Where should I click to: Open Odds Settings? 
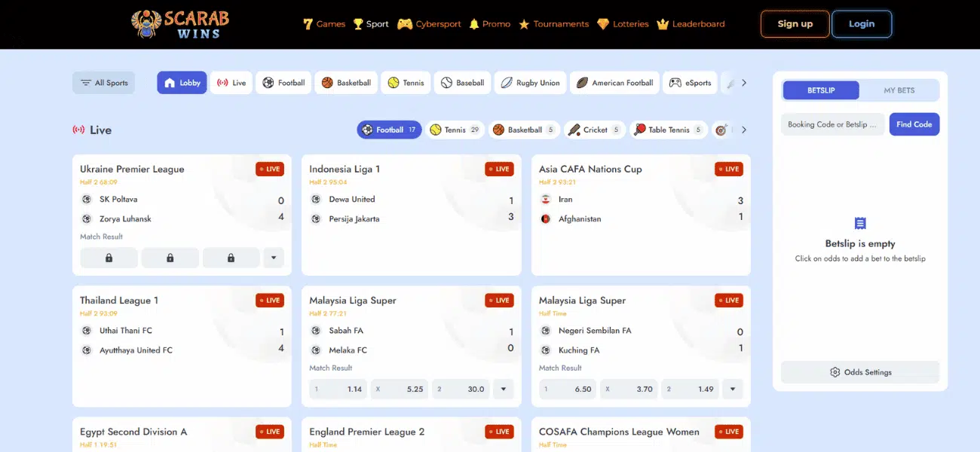pos(860,372)
